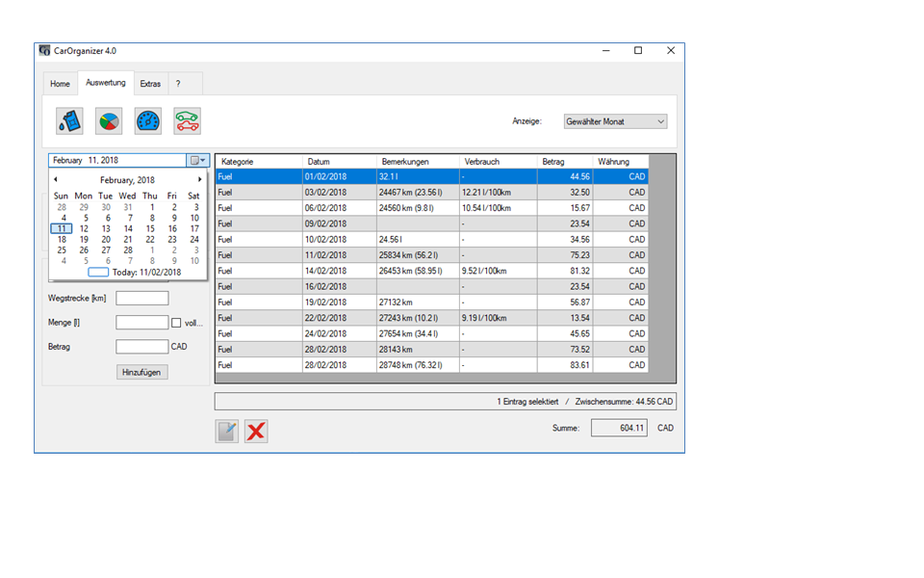Open the fuel canister view
924x578 pixels.
(x=69, y=121)
